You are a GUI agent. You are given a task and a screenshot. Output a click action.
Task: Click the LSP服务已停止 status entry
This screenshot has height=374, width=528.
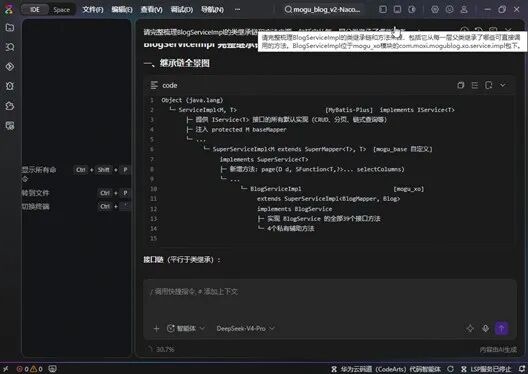486,369
